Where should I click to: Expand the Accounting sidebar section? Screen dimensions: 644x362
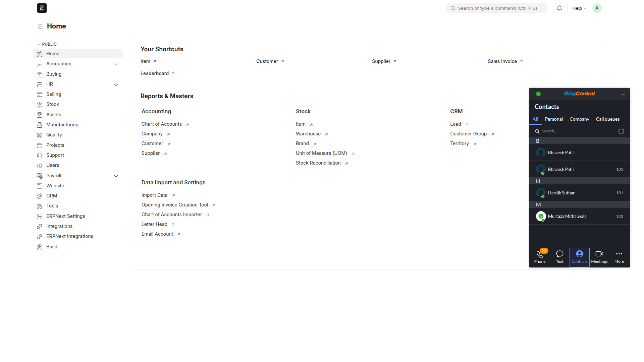pyautogui.click(x=116, y=64)
